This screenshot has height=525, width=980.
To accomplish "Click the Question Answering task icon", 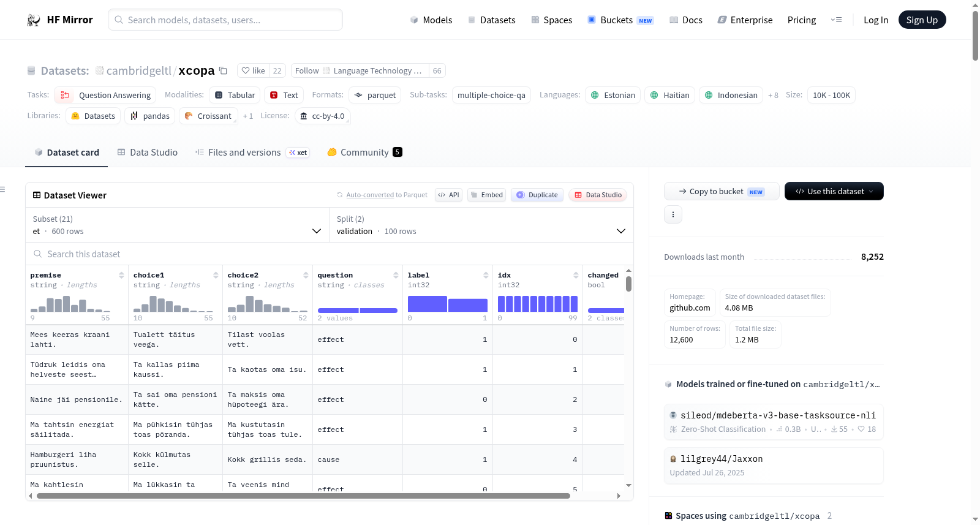I will [x=65, y=95].
